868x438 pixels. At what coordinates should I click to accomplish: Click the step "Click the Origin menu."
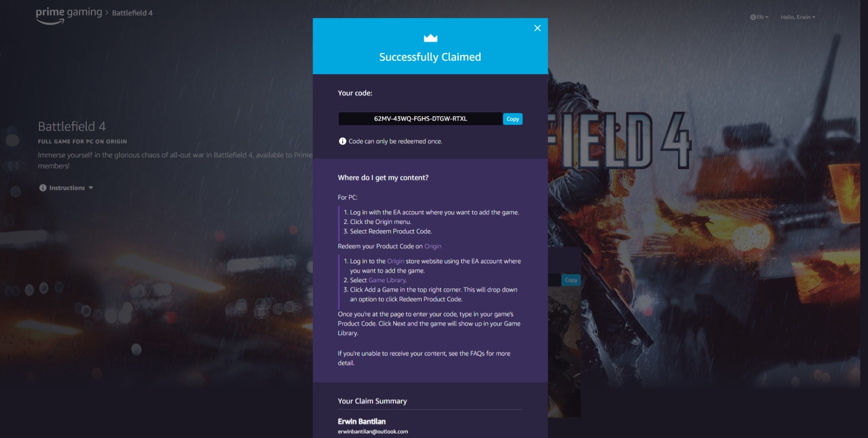[381, 222]
